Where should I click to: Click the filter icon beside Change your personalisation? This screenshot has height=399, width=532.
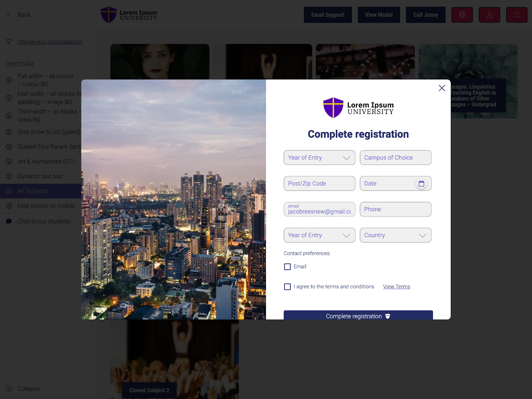pyautogui.click(x=9, y=42)
